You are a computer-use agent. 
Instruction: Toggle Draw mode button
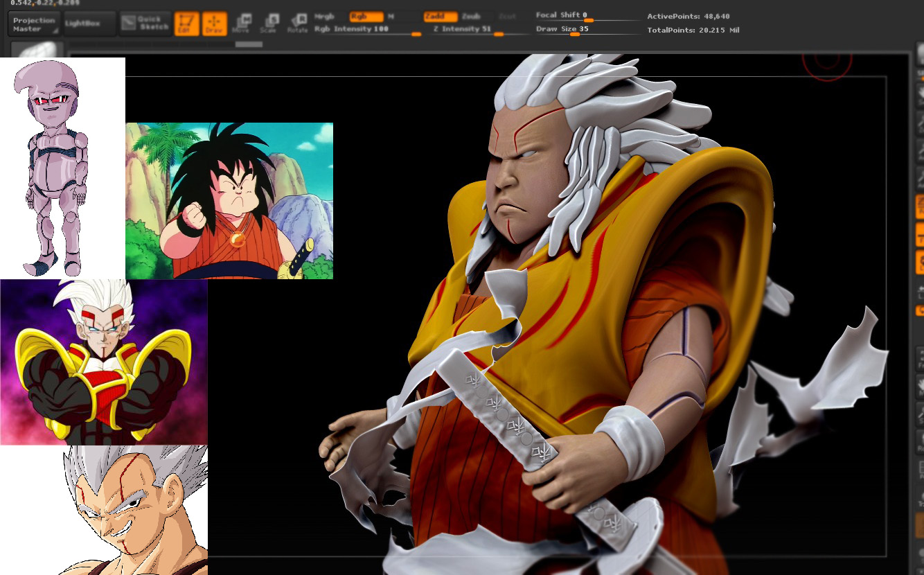tap(214, 24)
